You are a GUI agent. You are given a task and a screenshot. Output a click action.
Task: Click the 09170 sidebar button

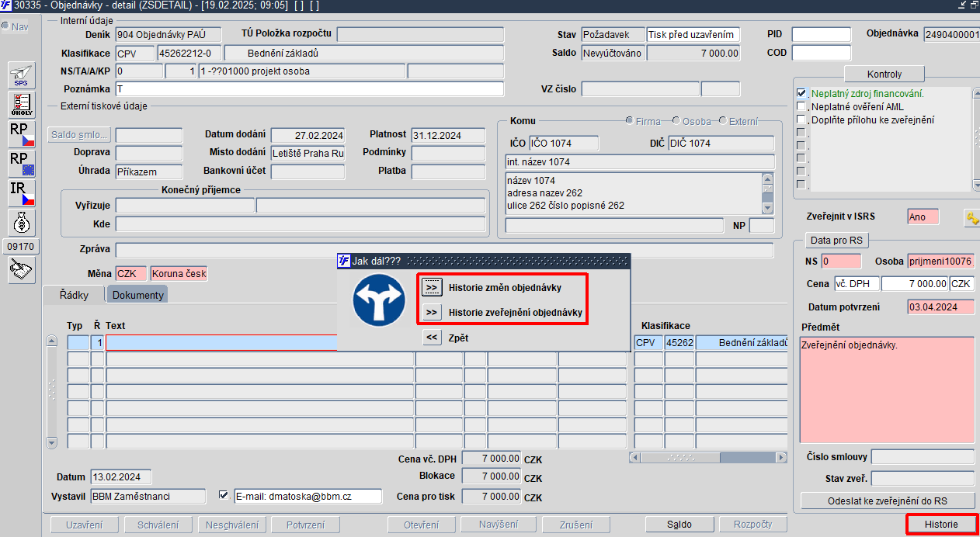21,247
